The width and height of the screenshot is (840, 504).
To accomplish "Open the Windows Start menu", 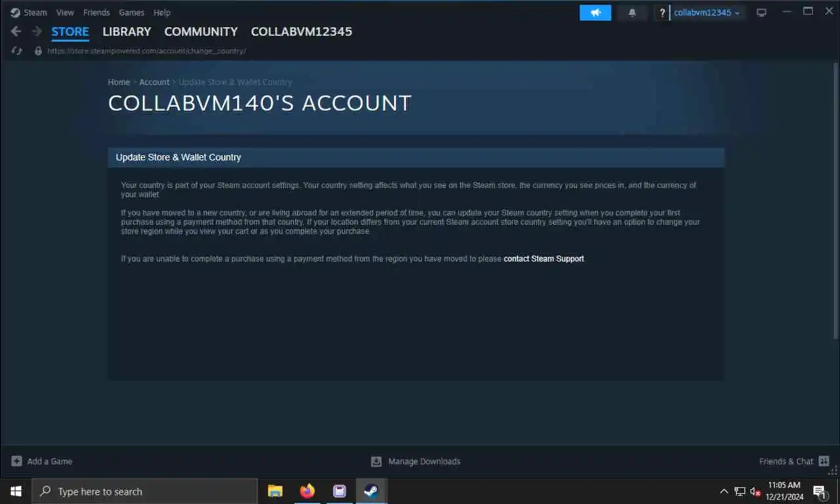I will [16, 491].
